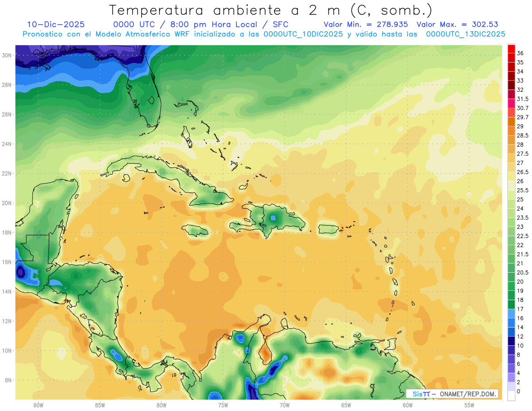Pick the white bottom swatch below 0 label
Image resolution: width=532 pixels, height=411 pixels.
(x=511, y=396)
